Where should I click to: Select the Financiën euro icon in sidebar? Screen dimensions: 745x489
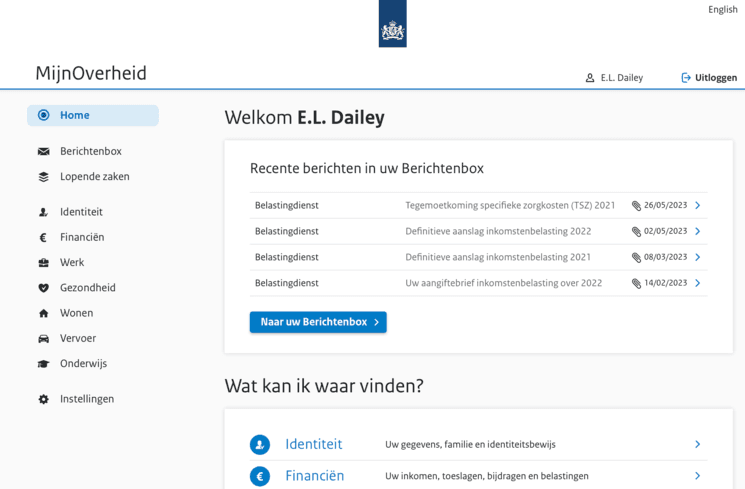43,238
